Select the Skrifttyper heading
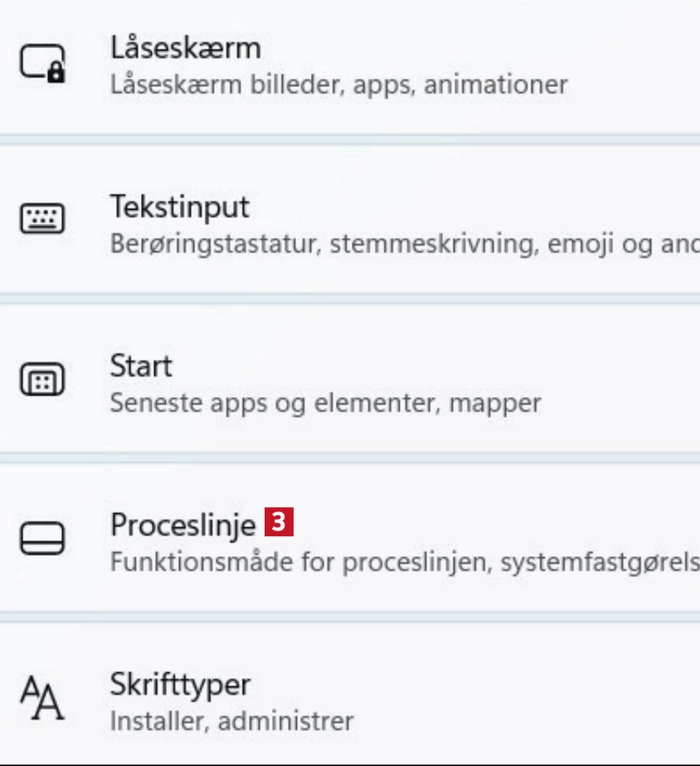The height and width of the screenshot is (766, 700). pyautogui.click(x=180, y=685)
